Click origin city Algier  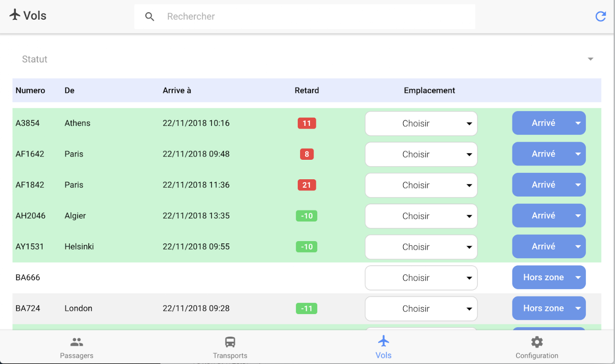click(75, 216)
